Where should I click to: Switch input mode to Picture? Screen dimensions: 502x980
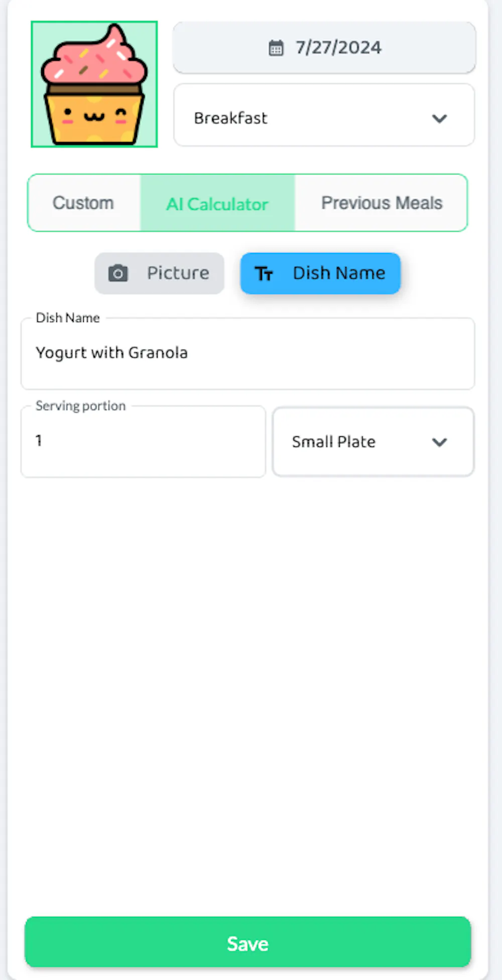tap(159, 273)
